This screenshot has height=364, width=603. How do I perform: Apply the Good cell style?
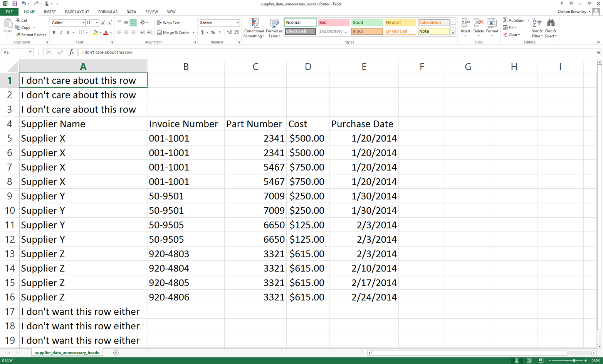tap(366, 22)
